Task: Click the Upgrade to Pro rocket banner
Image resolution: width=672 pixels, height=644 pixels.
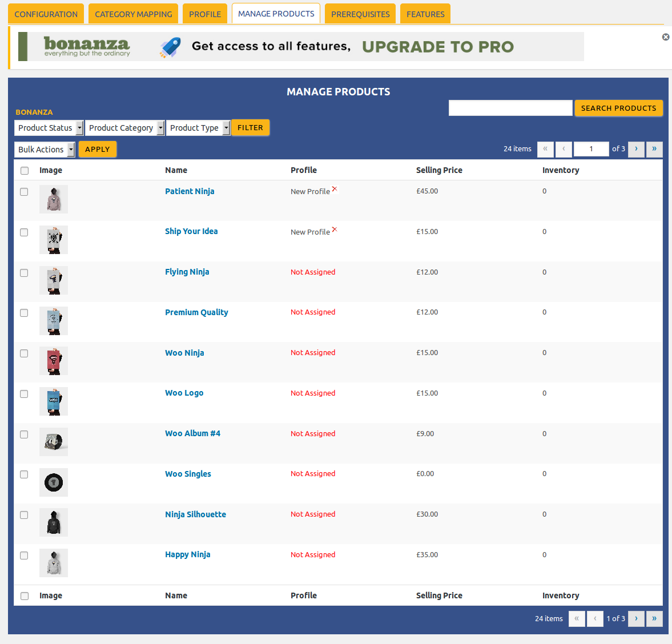Action: pyautogui.click(x=301, y=46)
